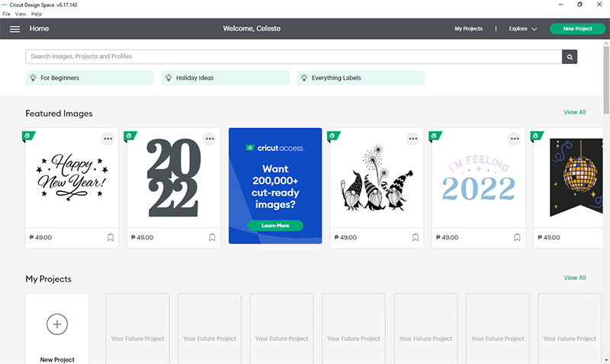Screen dimensions: 610x364
Task: Click the green New Project button
Action: click(577, 29)
